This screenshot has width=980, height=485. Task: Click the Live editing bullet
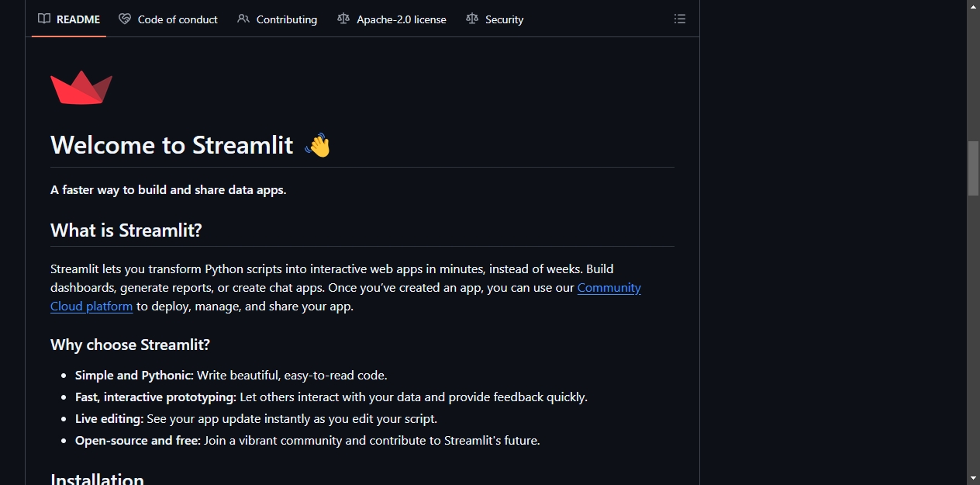point(256,418)
